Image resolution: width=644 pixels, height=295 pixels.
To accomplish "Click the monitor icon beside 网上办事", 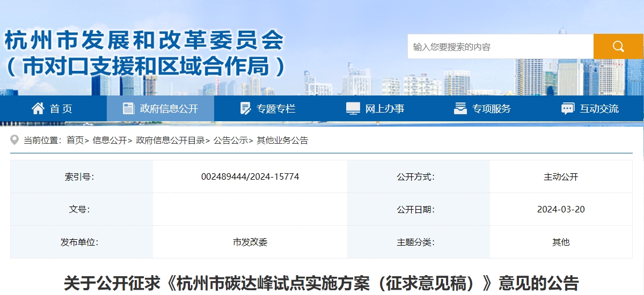I will click(353, 108).
